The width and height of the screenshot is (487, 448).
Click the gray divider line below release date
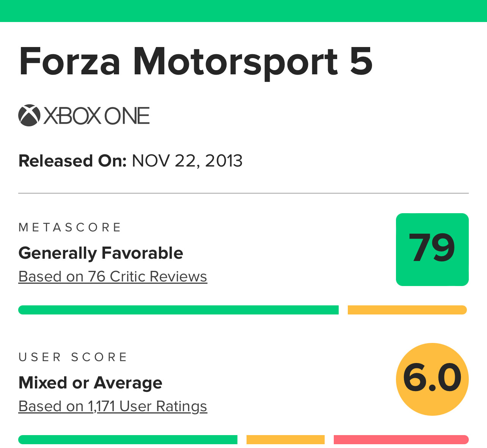[243, 193]
